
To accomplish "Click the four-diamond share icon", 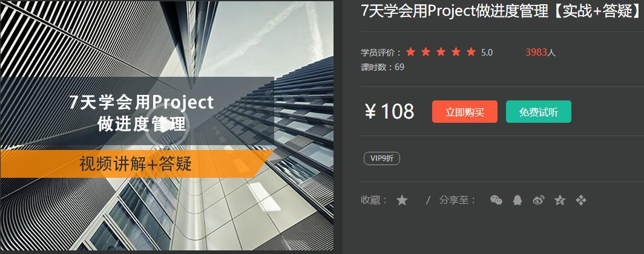I will 581,200.
